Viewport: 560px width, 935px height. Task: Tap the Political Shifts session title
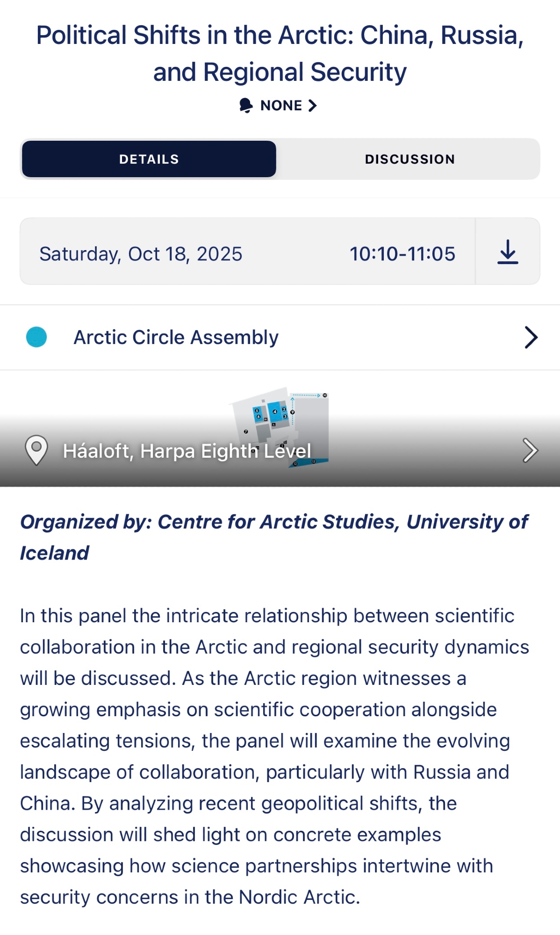(280, 53)
